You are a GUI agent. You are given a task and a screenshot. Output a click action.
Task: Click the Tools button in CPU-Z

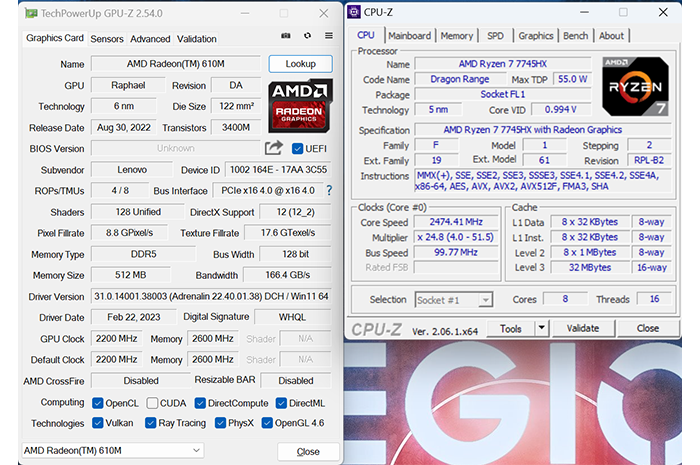coord(511,328)
